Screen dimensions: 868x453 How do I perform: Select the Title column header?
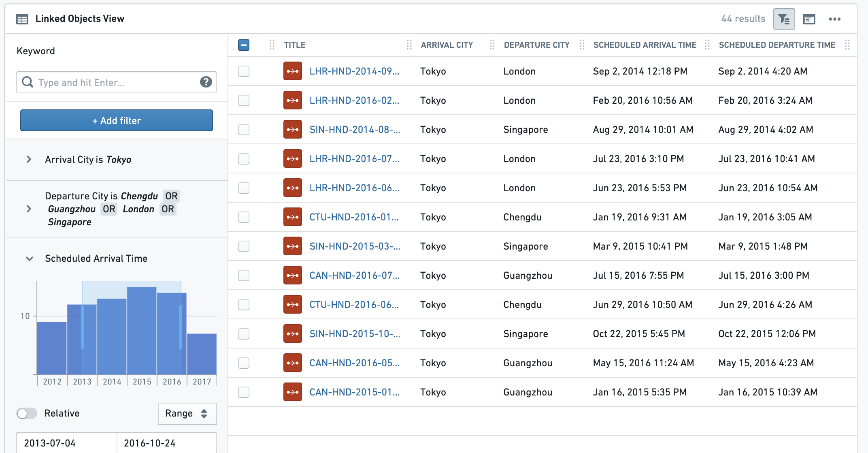pyautogui.click(x=295, y=45)
